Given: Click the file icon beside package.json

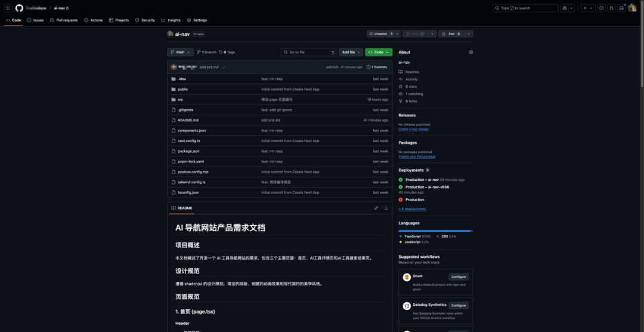Looking at the screenshot, I should pos(174,151).
